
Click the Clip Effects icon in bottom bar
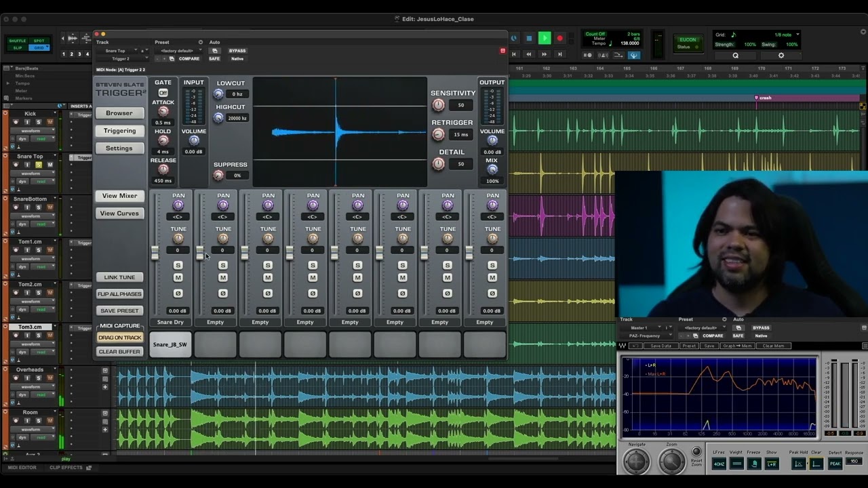point(89,468)
